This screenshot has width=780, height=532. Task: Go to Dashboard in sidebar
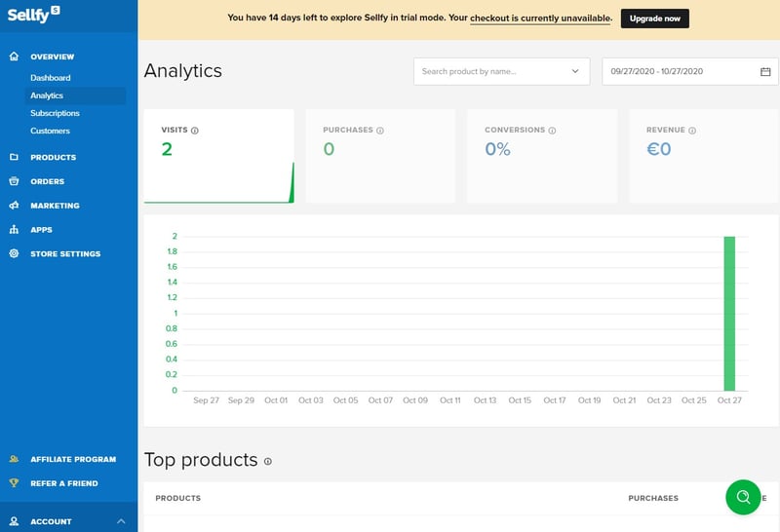click(51, 78)
